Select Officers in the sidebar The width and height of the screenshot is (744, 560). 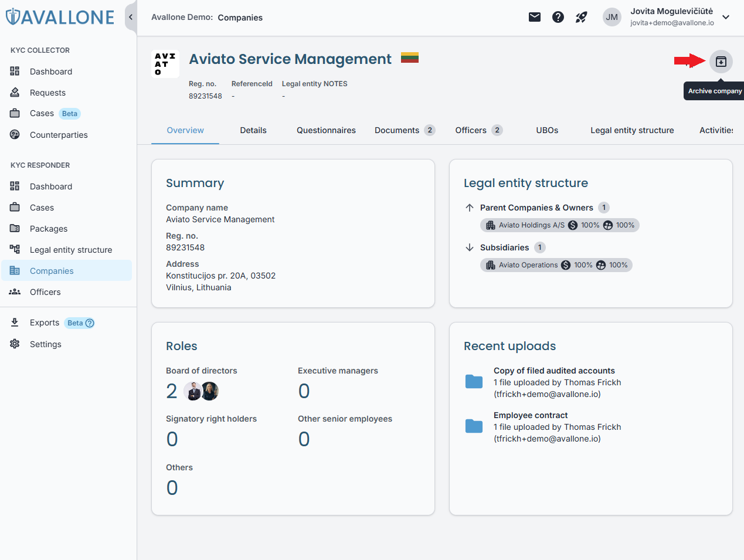click(x=45, y=292)
